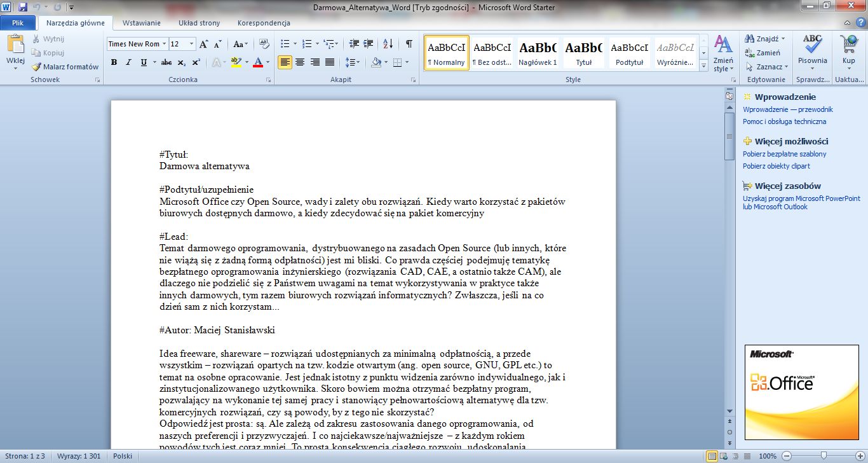Click the Polski language status bar indicator
This screenshot has width=868, height=463.
pos(123,456)
